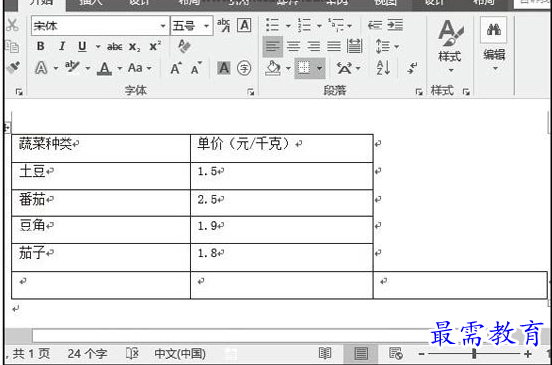552x365 pixels.
Task: Open font color dropdown arrow
Action: (120, 68)
